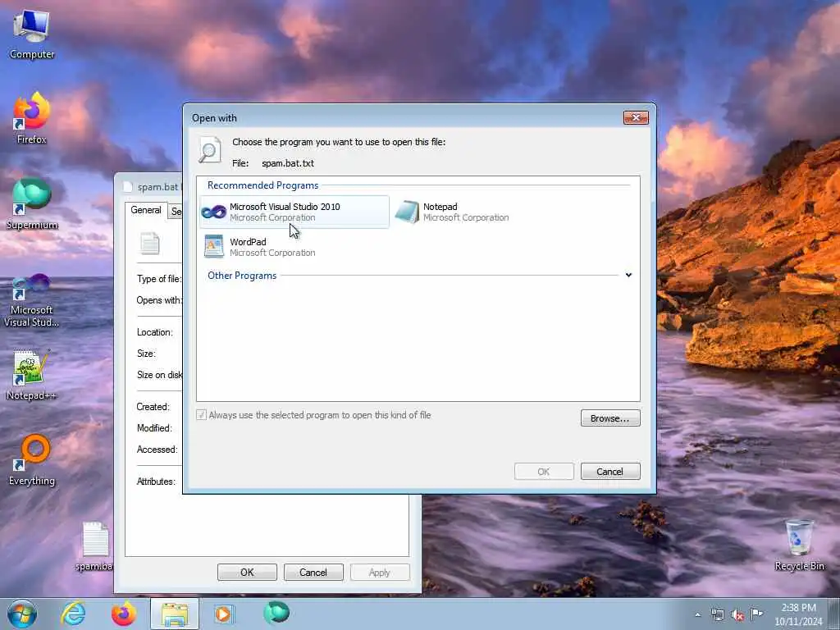Click Apply in spam.bat properties window
Image resolution: width=840 pixels, height=630 pixels.
[380, 572]
